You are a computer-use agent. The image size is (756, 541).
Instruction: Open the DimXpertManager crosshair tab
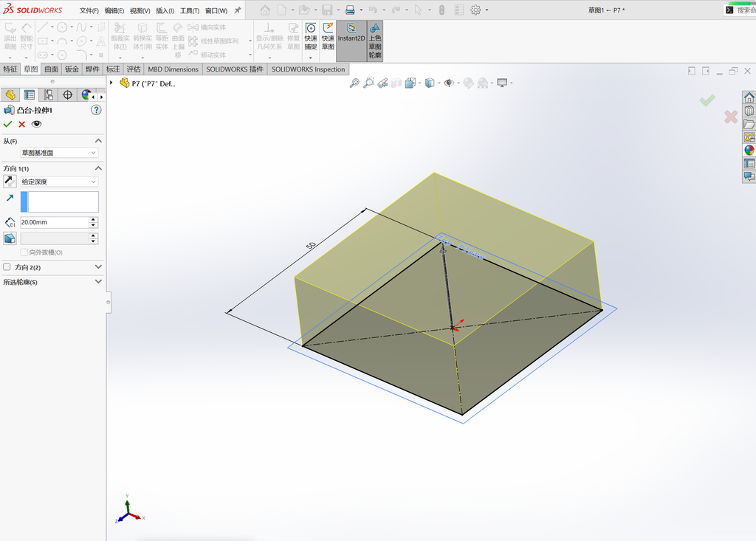(67, 95)
